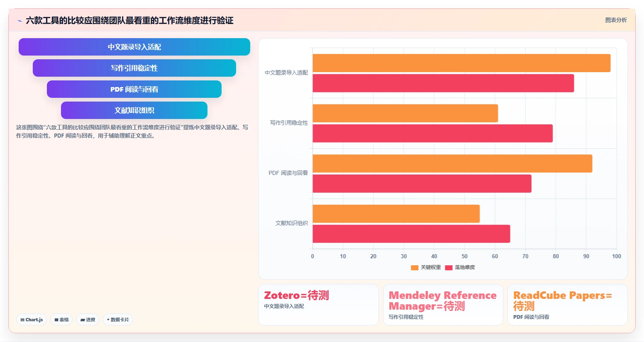644x342 pixels.
Task: Click the y-axis label 写作引用稳定性
Action: click(x=289, y=123)
